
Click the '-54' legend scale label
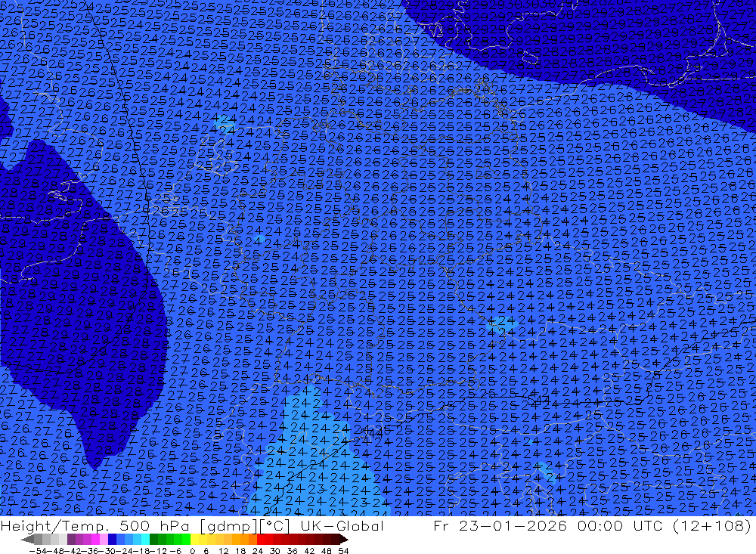(39, 551)
